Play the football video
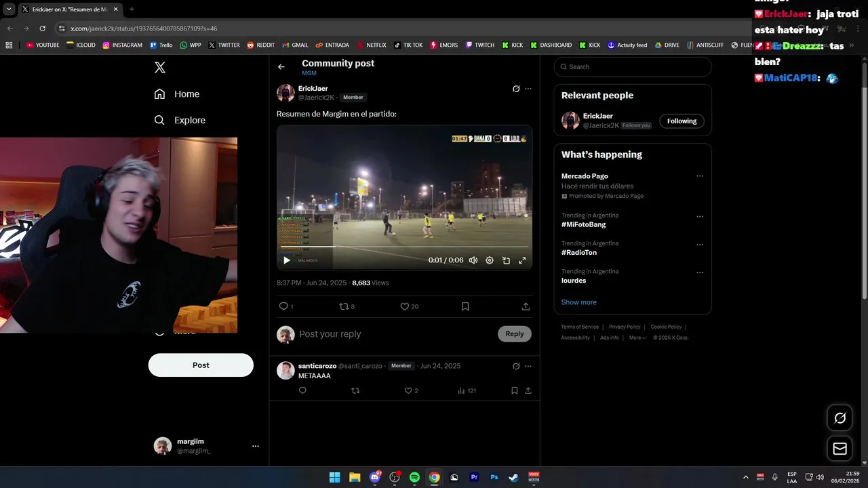The width and height of the screenshot is (868, 488). pyautogui.click(x=287, y=260)
